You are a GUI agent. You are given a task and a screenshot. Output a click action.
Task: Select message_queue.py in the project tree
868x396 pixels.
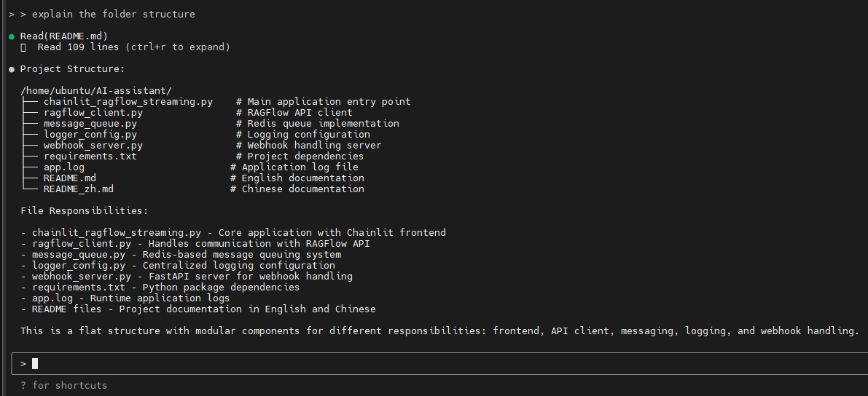pyautogui.click(x=90, y=124)
